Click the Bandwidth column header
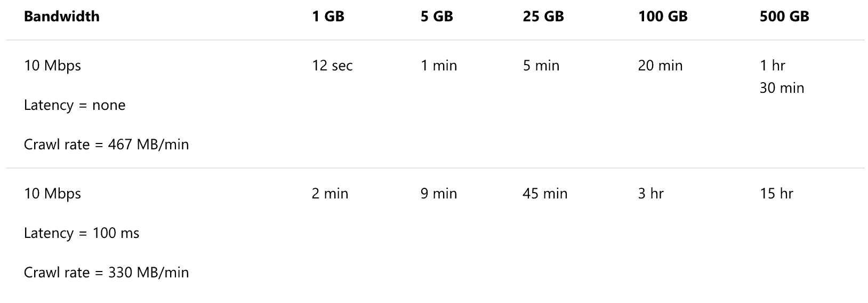Image resolution: width=868 pixels, height=303 pixels. [x=61, y=17]
